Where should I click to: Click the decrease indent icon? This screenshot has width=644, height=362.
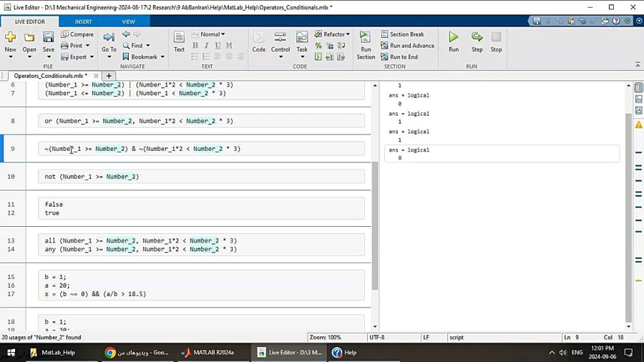(341, 57)
